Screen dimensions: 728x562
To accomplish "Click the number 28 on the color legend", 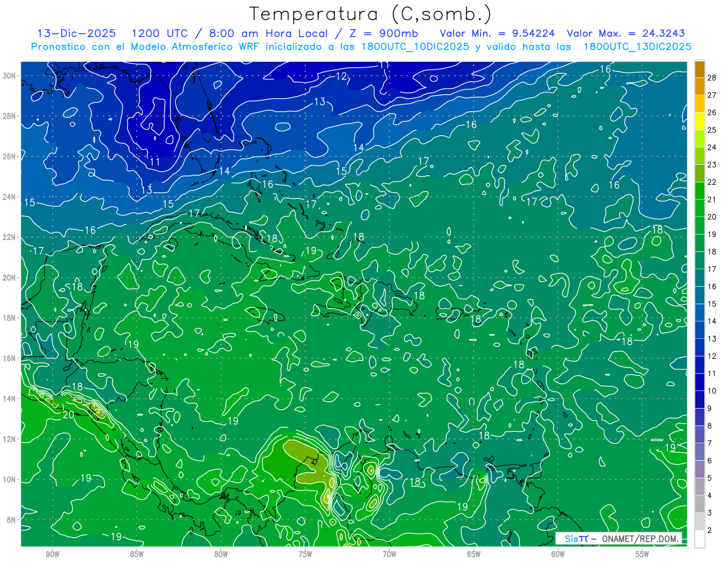I will click(x=712, y=78).
